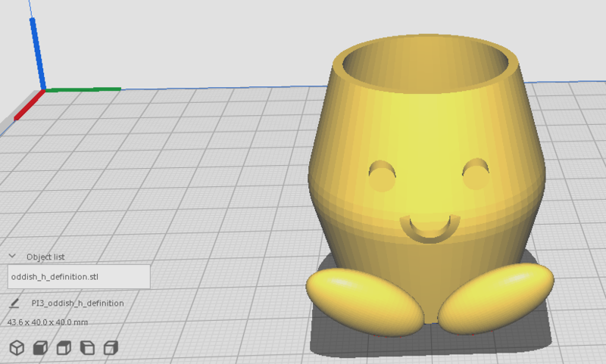Select the right side view cube icon
The width and height of the screenshot is (606, 364).
tap(111, 347)
